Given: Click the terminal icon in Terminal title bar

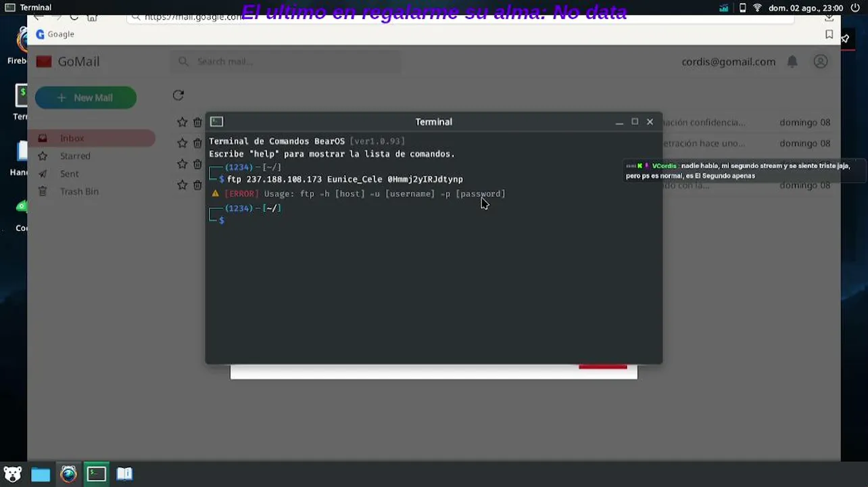Looking at the screenshot, I should 216,122.
